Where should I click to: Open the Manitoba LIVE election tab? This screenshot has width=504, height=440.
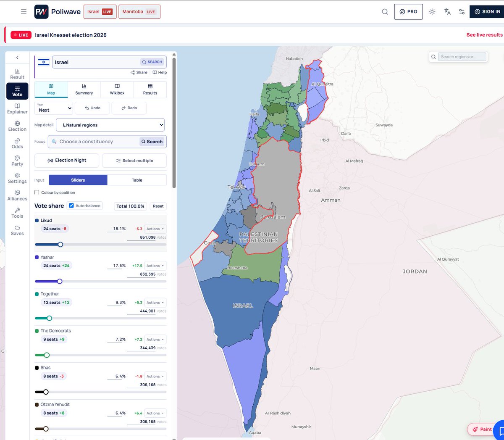pyautogui.click(x=139, y=12)
